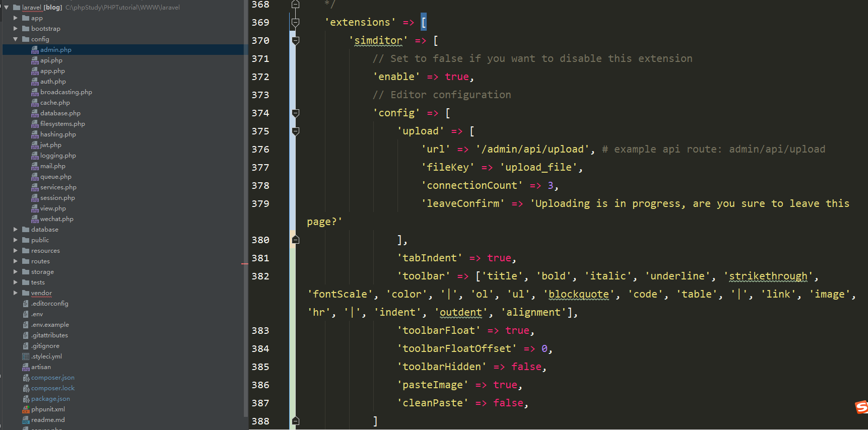
Task: Collapse the laravel project root node
Action: click(x=7, y=7)
